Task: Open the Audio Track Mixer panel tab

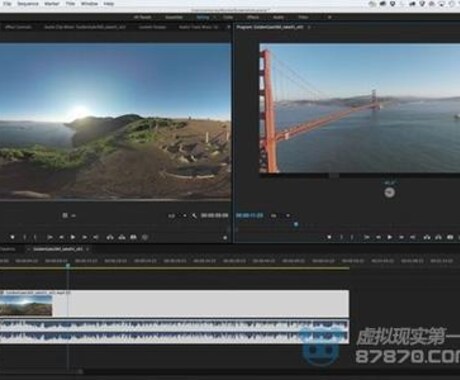Action: click(198, 27)
